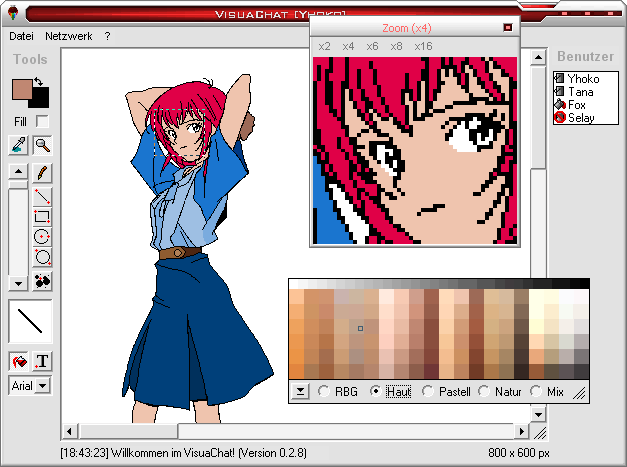Select the rectangle shape tool
Image resolution: width=627 pixels, height=467 pixels.
pos(42,216)
